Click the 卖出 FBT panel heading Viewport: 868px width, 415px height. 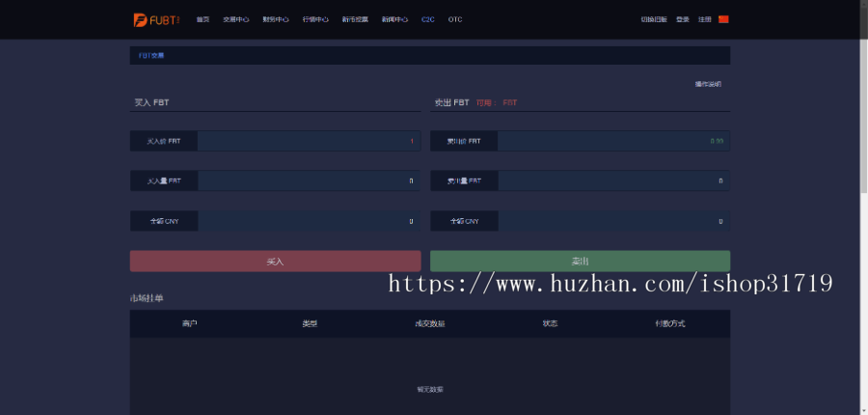tap(451, 102)
